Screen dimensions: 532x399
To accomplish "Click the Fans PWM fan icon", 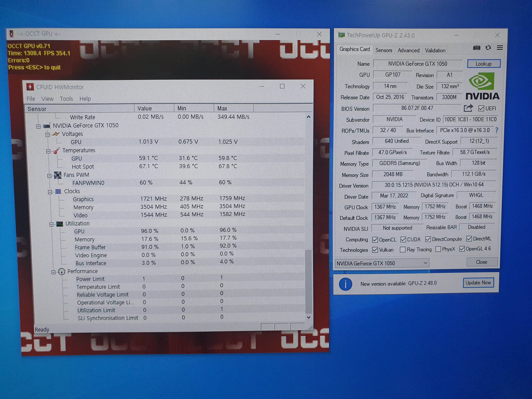I will click(x=58, y=175).
